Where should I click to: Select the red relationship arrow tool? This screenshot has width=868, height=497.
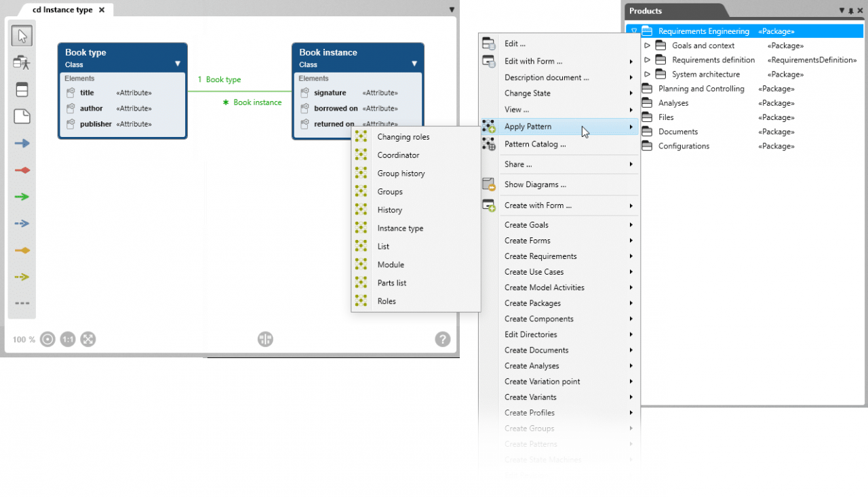[x=21, y=170]
